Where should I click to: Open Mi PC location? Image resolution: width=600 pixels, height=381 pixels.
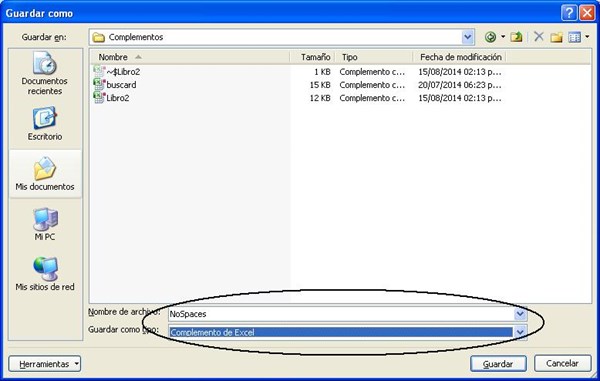coord(45,224)
